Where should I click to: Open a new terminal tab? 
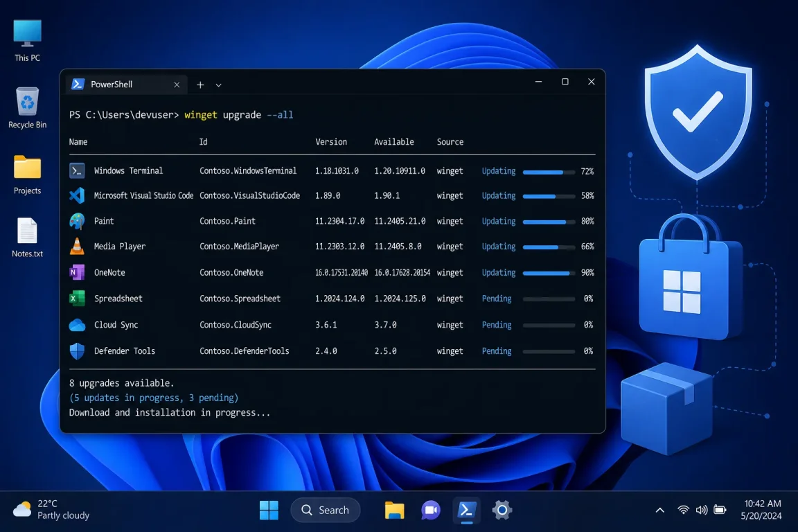pos(200,85)
